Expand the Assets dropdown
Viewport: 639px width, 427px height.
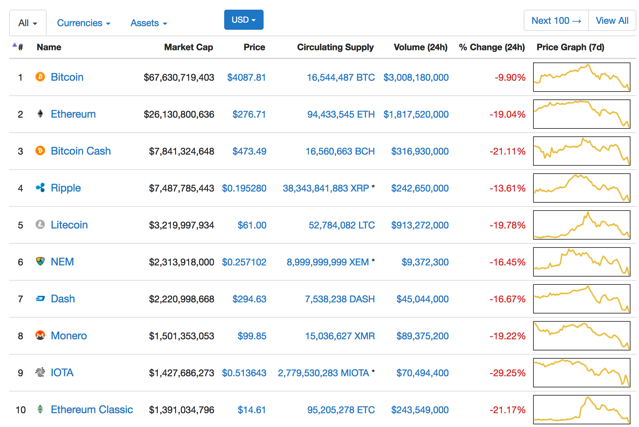pos(149,23)
